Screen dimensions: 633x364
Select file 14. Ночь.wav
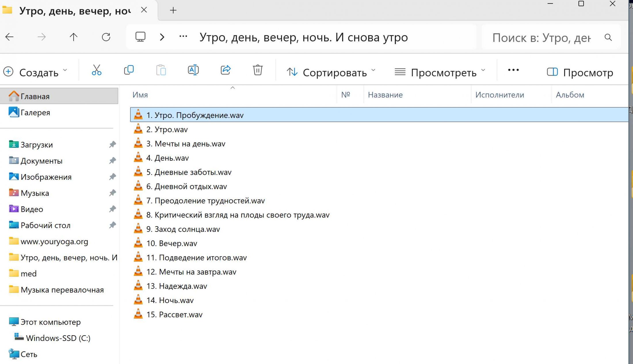click(x=170, y=300)
